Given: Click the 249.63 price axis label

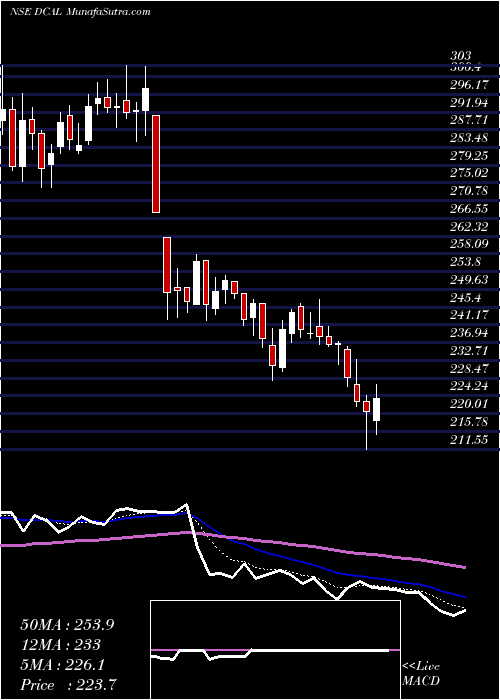Looking at the screenshot, I should 469,280.
